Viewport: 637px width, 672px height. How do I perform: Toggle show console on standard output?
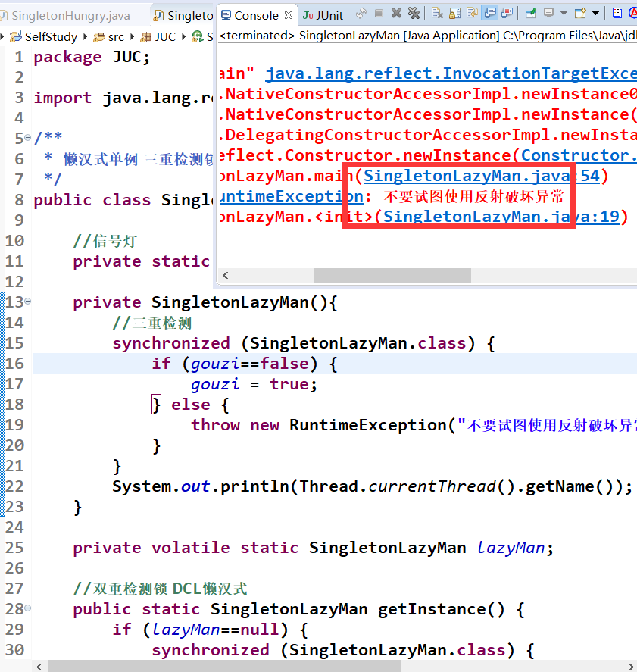point(489,14)
